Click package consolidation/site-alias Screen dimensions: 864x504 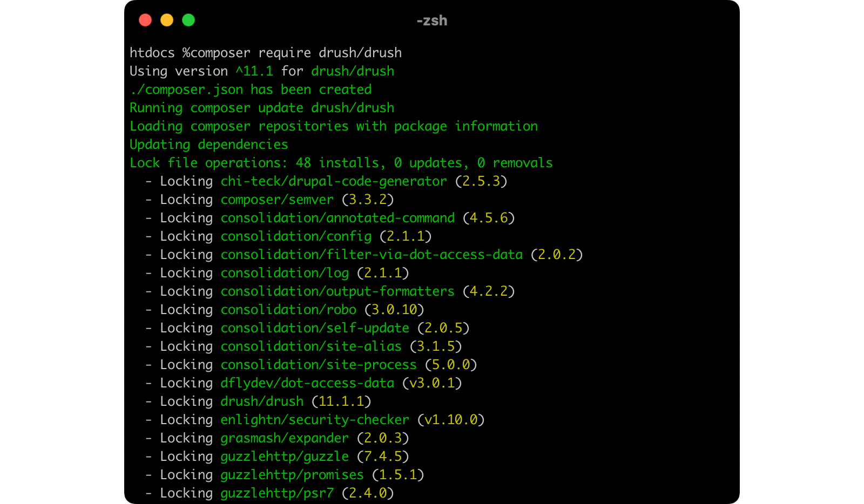(x=311, y=346)
